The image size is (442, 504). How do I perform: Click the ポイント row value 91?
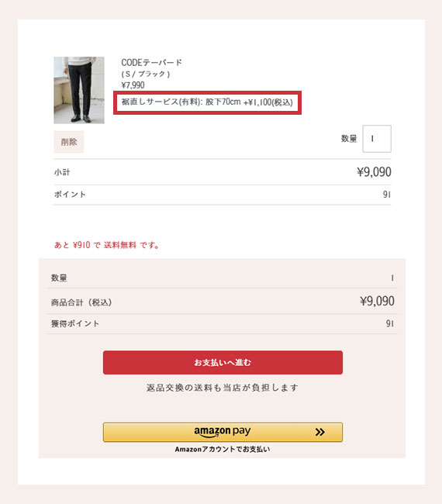pyautogui.click(x=387, y=195)
